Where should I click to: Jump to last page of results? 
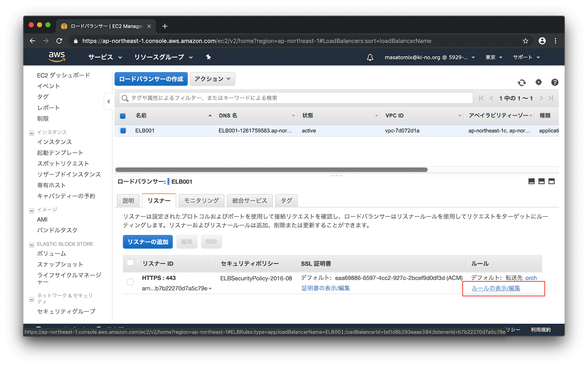pos(551,98)
